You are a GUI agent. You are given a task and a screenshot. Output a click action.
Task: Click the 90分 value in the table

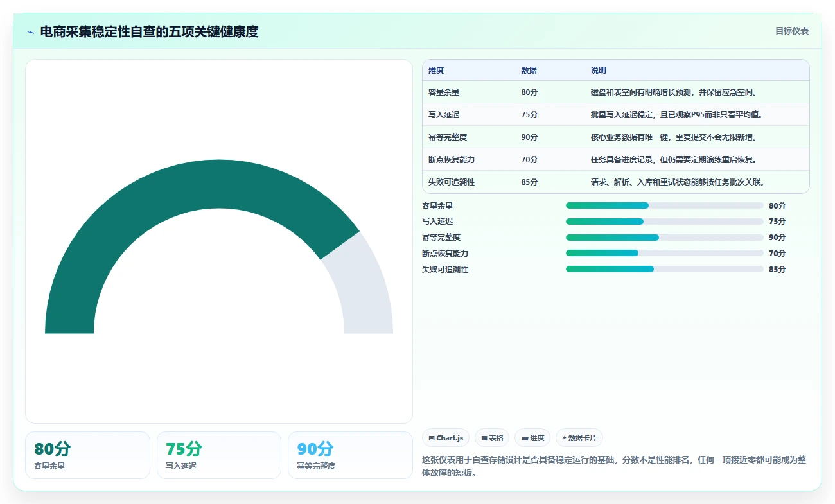point(529,137)
